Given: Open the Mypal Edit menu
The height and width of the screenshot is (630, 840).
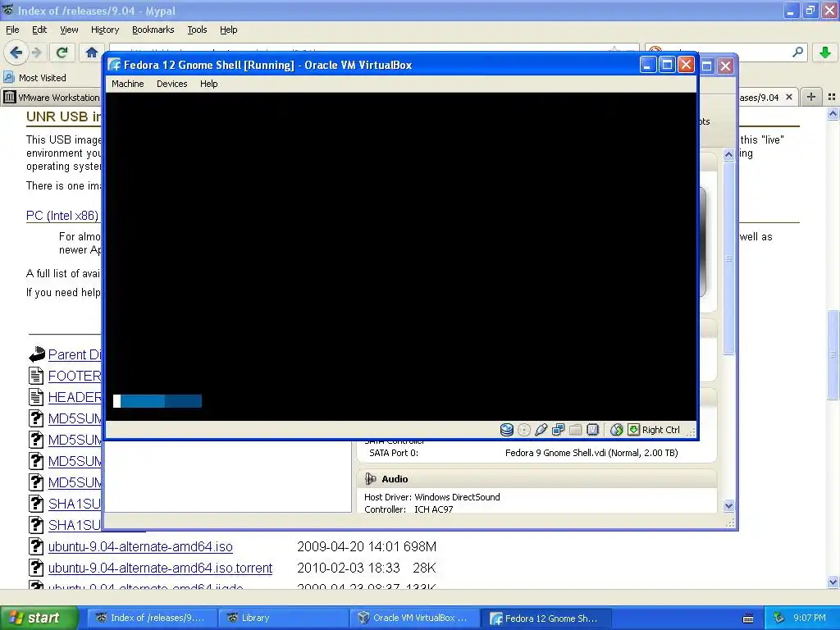Looking at the screenshot, I should pyautogui.click(x=39, y=30).
